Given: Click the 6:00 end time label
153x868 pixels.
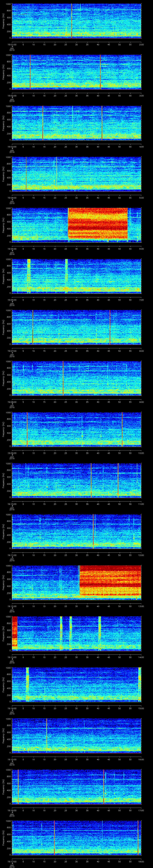Looking at the screenshot, I should [x=141, y=249].
